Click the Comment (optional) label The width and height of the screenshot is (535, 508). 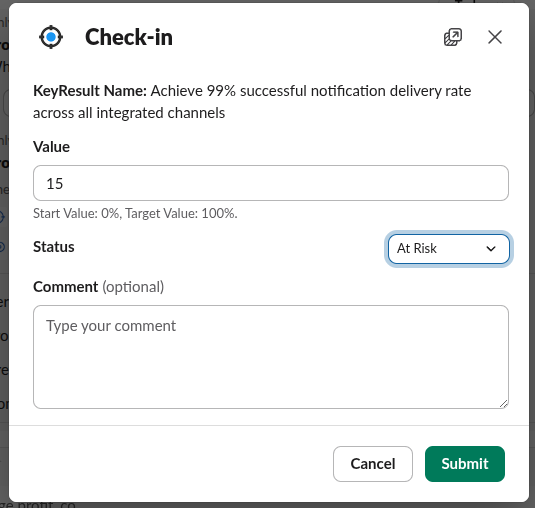99,287
